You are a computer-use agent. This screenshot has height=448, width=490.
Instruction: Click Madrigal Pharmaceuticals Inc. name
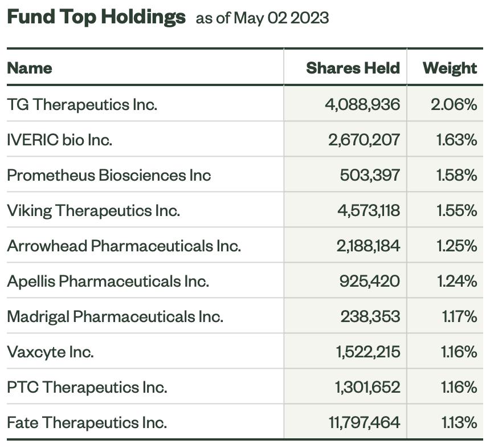click(x=115, y=316)
